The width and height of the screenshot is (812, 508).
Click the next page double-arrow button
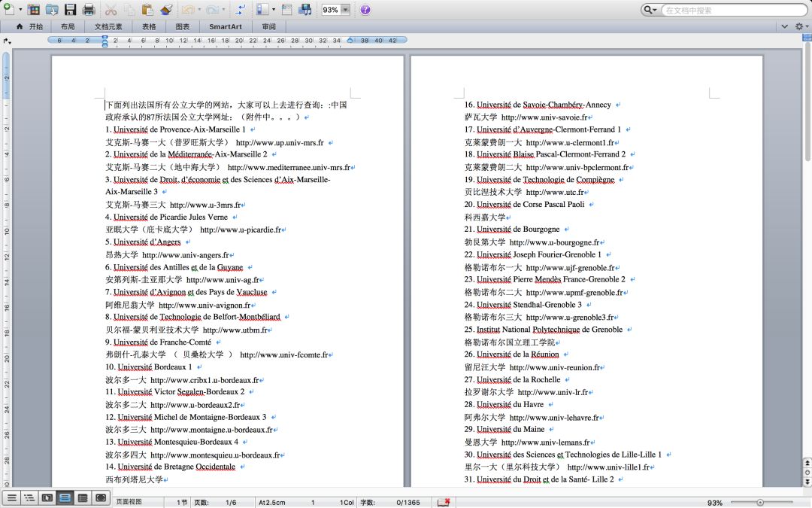(x=807, y=482)
